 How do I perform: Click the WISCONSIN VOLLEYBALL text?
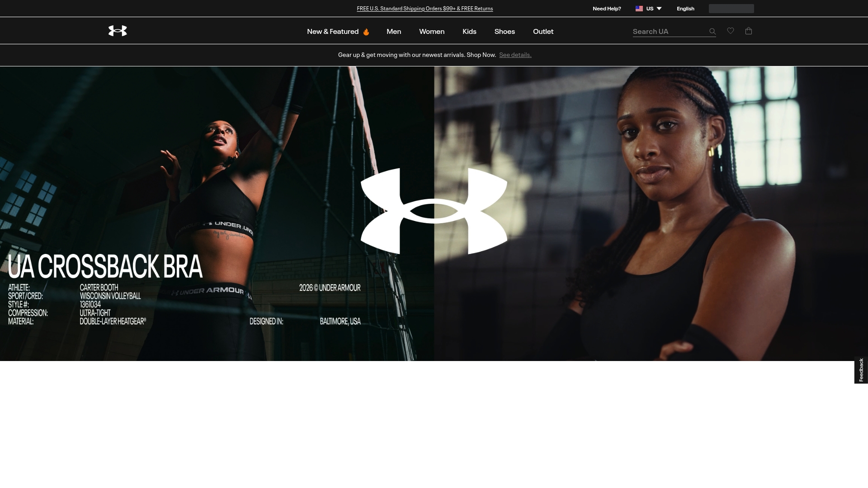point(110,296)
